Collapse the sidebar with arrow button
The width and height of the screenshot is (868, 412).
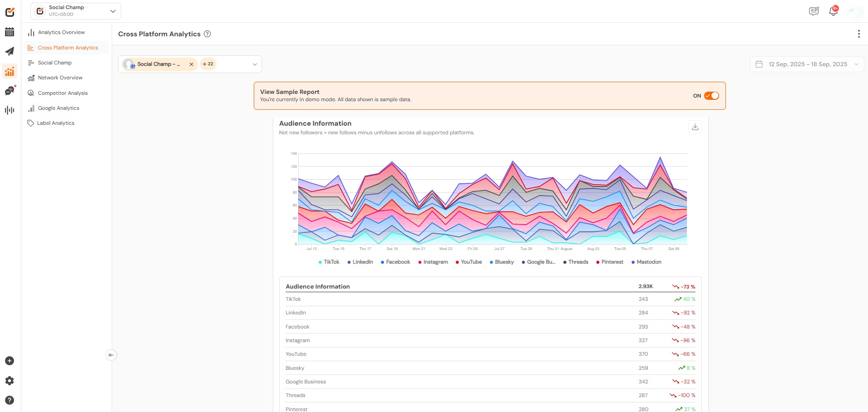(111, 355)
